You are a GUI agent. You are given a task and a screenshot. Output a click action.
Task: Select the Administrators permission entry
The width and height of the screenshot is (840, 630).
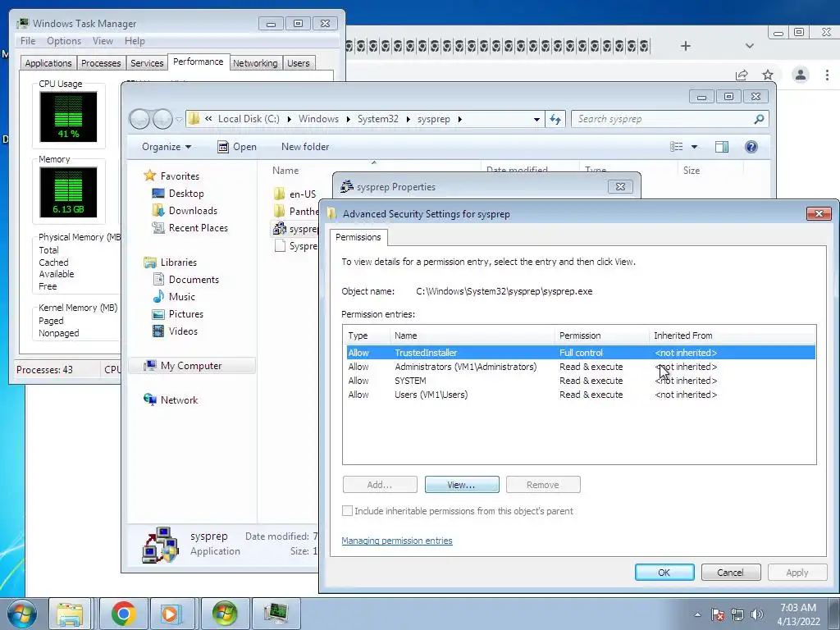click(x=580, y=367)
